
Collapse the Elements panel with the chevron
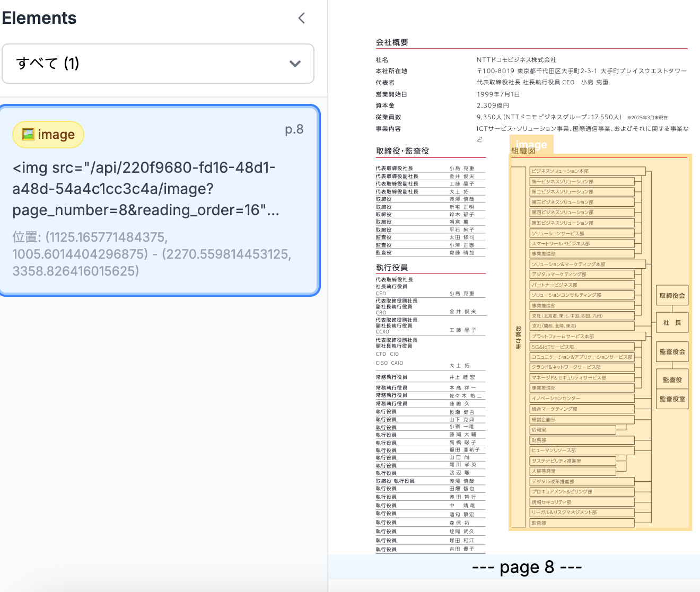[x=302, y=18]
